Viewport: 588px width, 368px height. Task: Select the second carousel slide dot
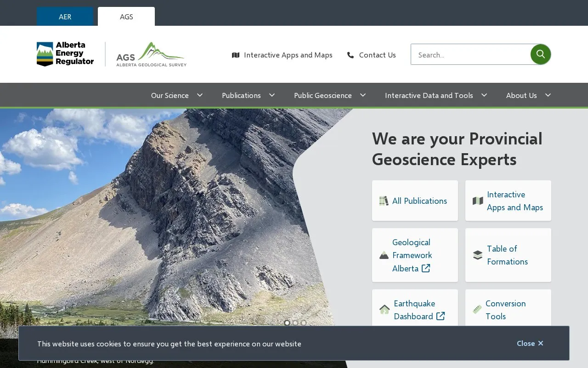click(295, 323)
